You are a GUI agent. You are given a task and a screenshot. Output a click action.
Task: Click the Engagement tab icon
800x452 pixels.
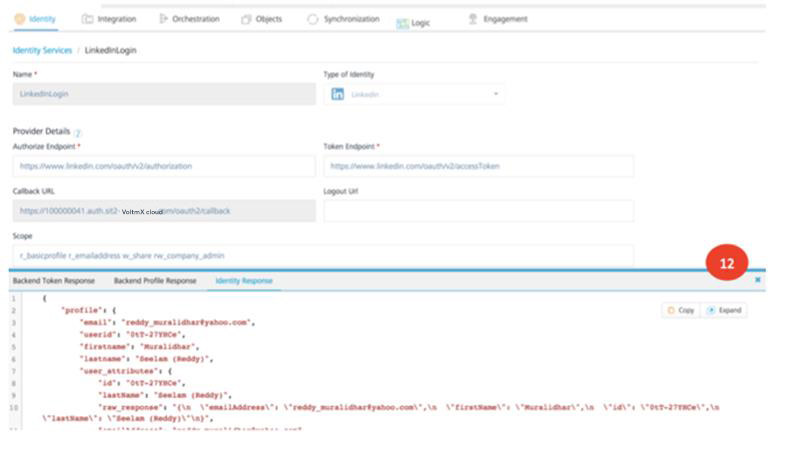coord(473,19)
